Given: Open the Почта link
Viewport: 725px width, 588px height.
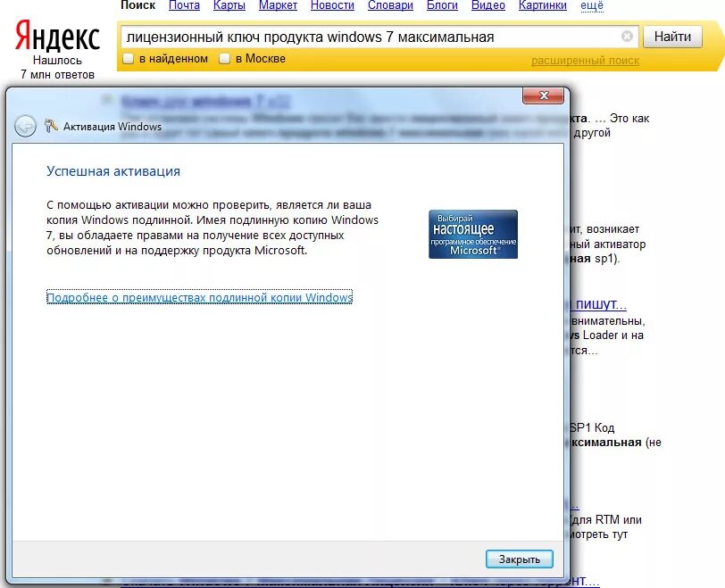Looking at the screenshot, I should pyautogui.click(x=184, y=5).
